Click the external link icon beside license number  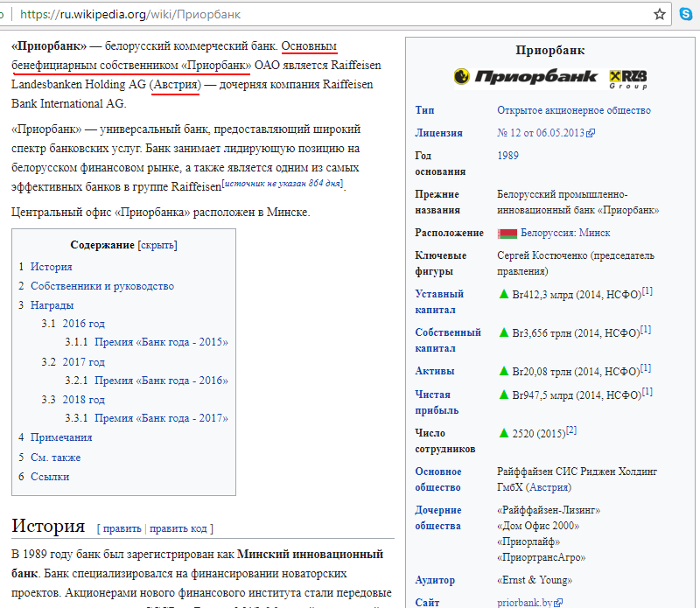point(591,133)
